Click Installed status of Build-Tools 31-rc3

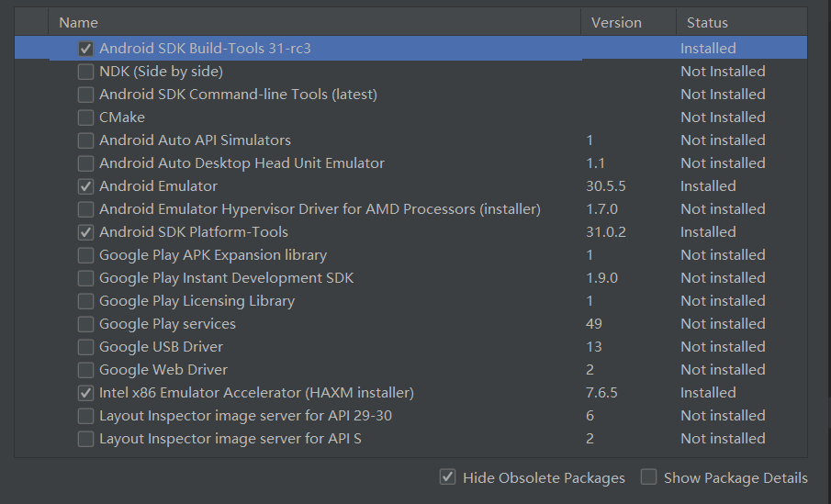click(x=708, y=49)
